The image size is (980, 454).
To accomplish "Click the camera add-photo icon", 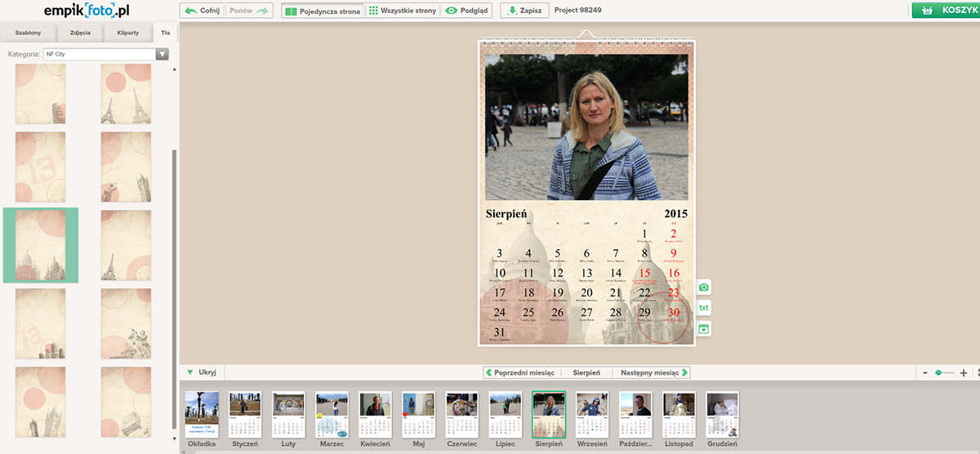I will pyautogui.click(x=704, y=287).
